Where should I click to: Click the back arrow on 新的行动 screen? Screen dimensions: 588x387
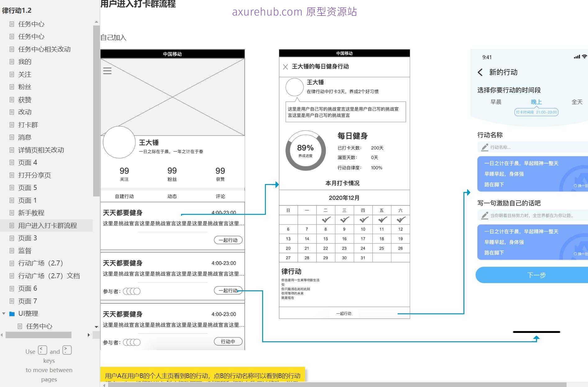[x=479, y=72]
